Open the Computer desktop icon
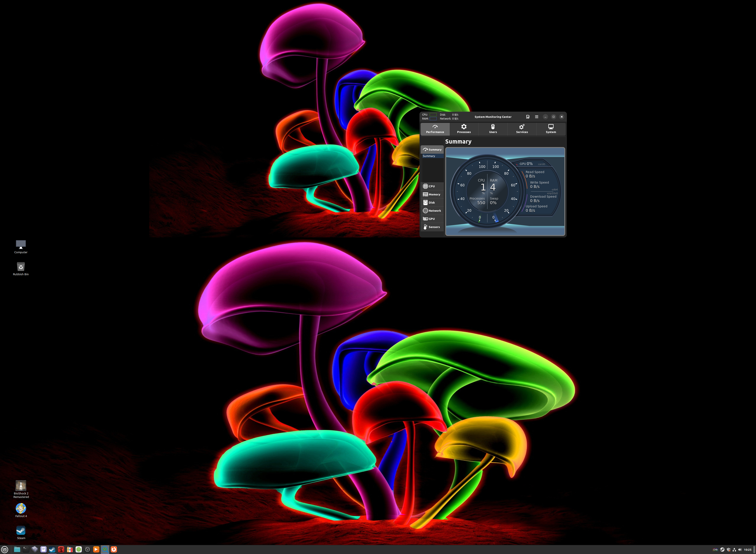Image resolution: width=756 pixels, height=554 pixels. pos(21,246)
